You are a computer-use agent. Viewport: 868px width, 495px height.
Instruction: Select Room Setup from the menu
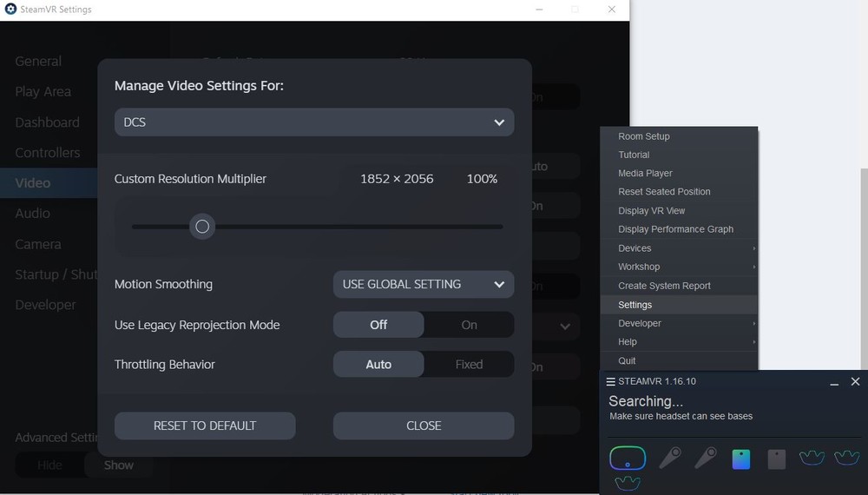coord(680,136)
